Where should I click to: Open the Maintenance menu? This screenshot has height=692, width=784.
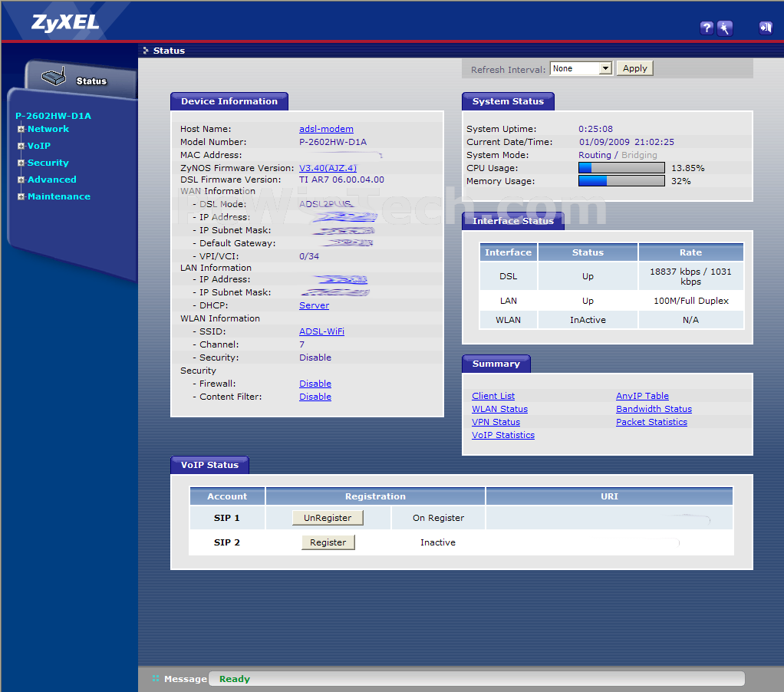tap(59, 197)
